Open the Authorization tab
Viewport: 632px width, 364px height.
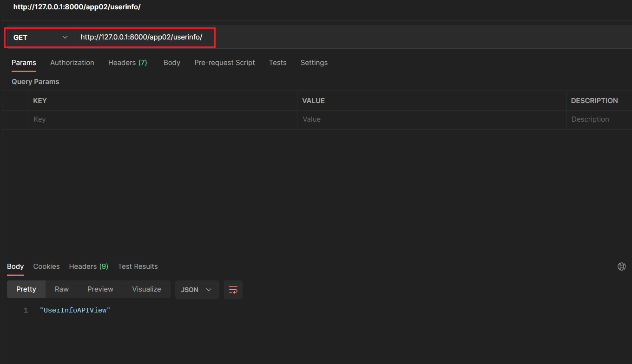72,63
